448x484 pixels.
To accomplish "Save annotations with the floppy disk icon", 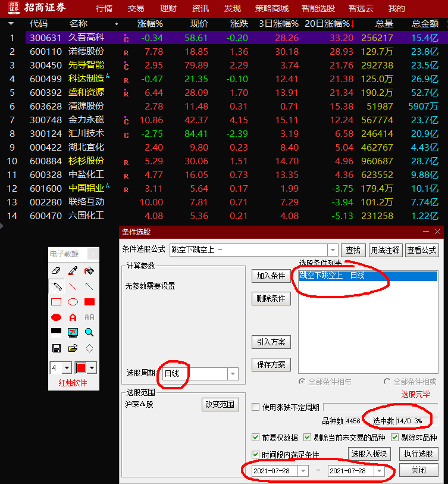I will click(57, 348).
